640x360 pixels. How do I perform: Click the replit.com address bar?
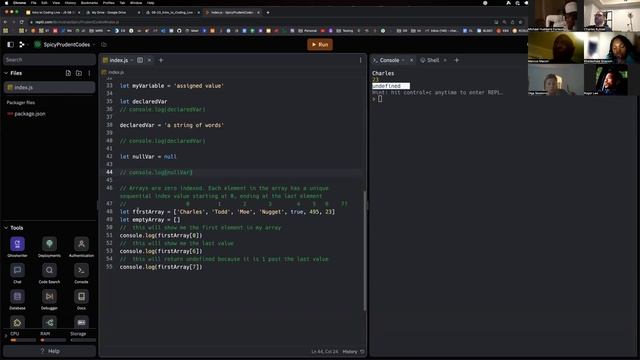261,22
